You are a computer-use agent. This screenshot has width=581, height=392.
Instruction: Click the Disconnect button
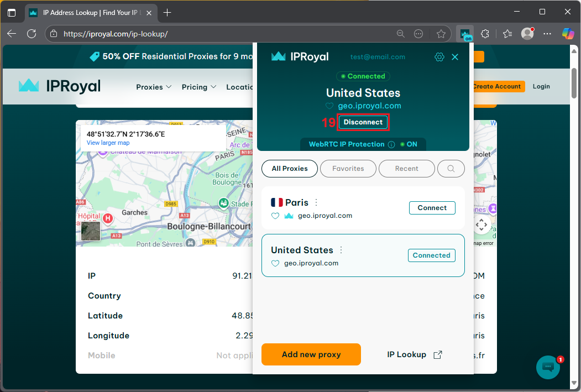tap(363, 122)
